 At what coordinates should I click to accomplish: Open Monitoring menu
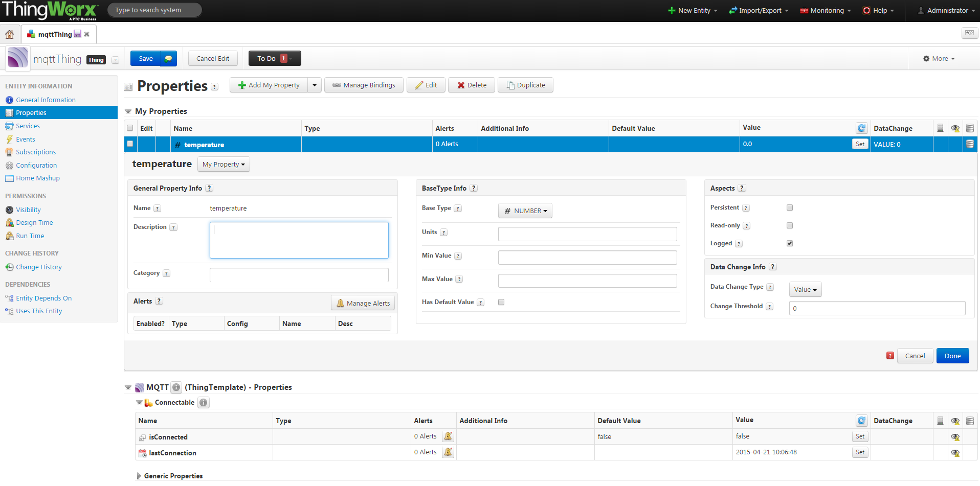tap(826, 10)
